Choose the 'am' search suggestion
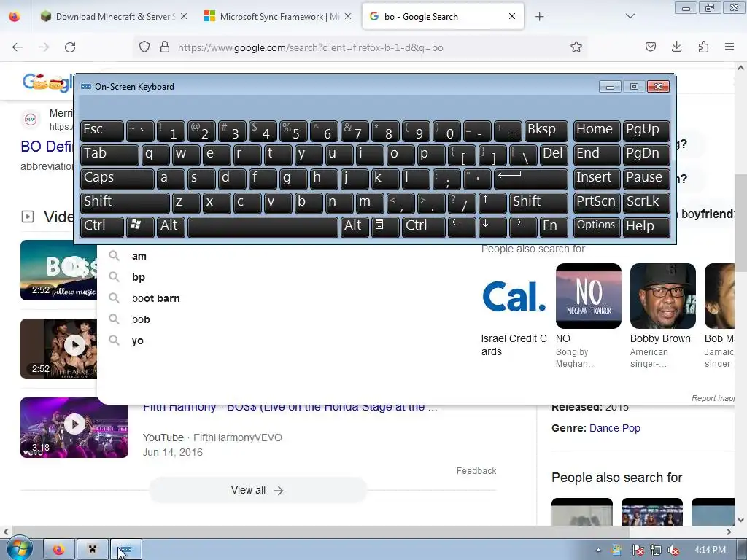The width and height of the screenshot is (747, 560). point(139,256)
